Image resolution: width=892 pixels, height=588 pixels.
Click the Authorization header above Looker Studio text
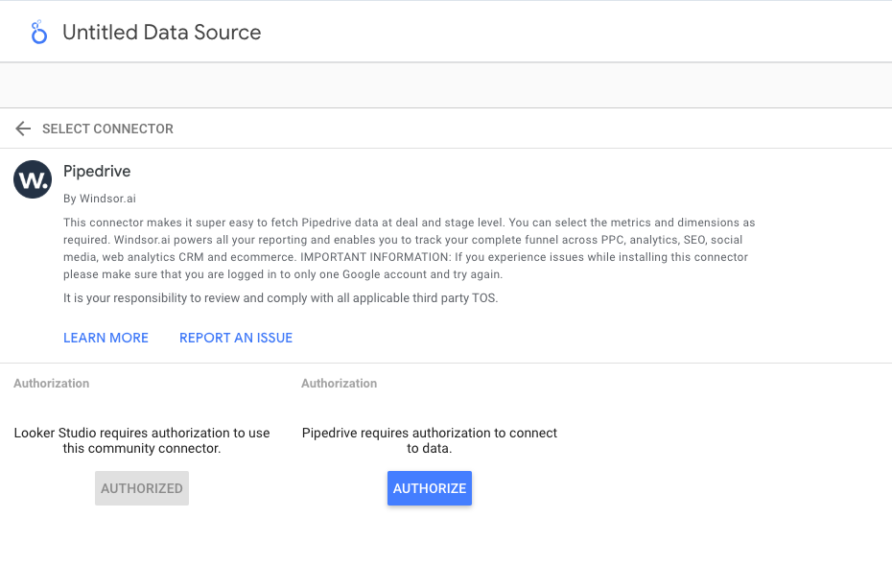(x=52, y=383)
